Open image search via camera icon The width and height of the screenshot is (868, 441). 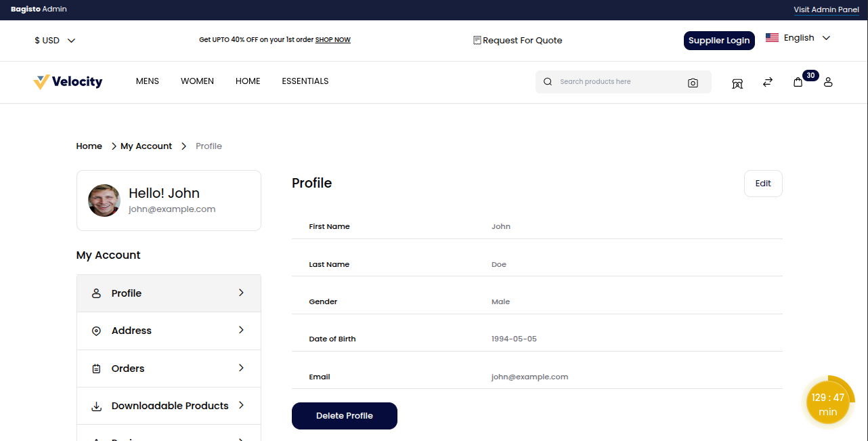pyautogui.click(x=693, y=82)
